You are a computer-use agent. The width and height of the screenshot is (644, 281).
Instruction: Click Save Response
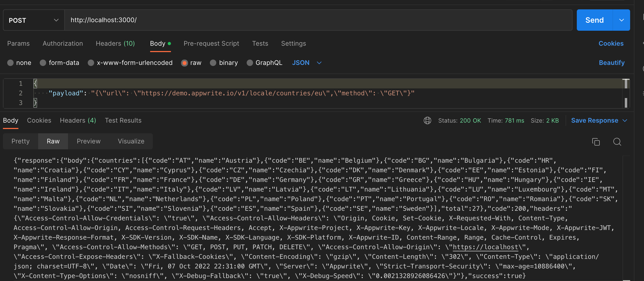(x=595, y=120)
